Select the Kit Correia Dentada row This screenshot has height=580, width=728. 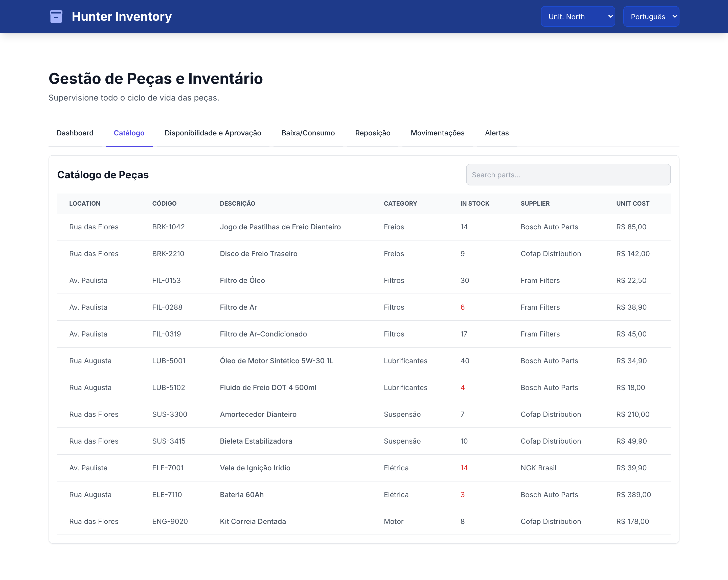[364, 521]
